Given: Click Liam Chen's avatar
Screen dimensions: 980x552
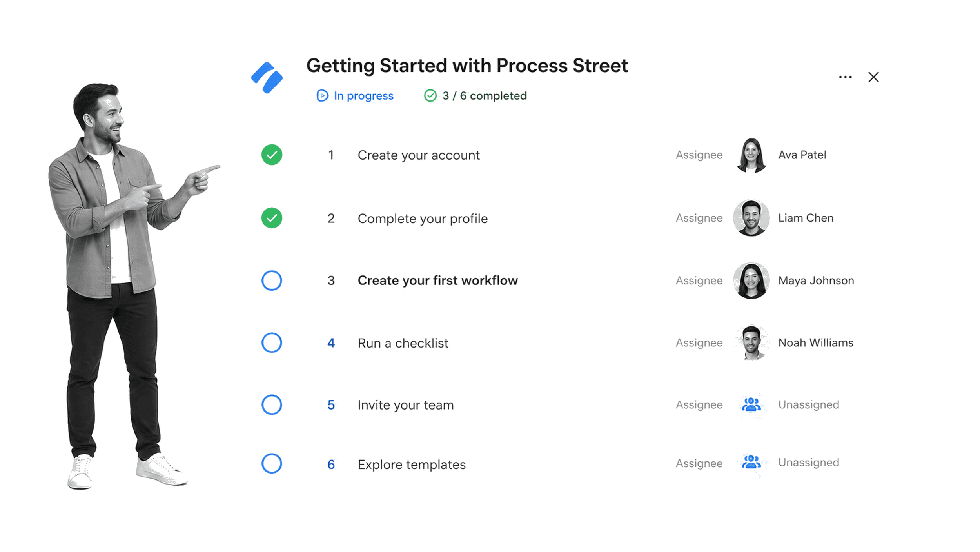Looking at the screenshot, I should click(751, 218).
